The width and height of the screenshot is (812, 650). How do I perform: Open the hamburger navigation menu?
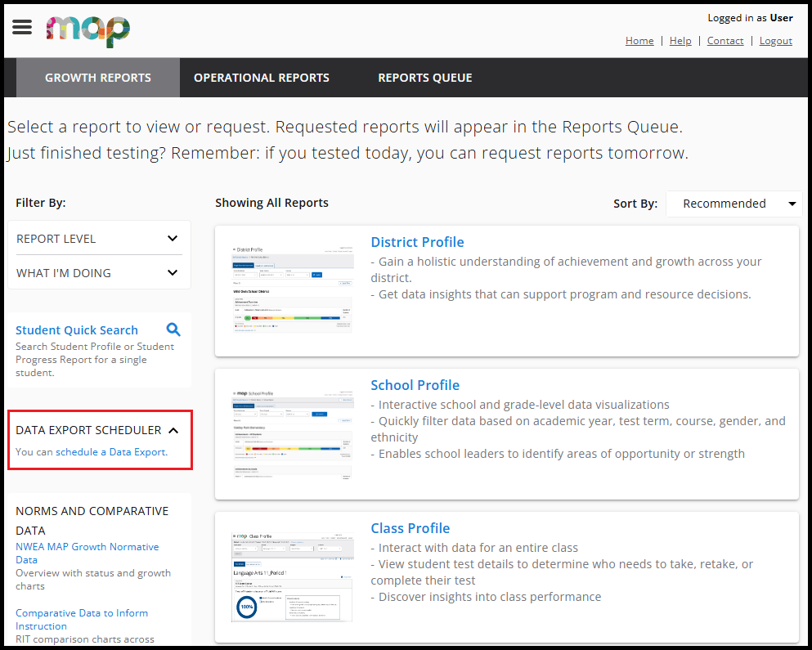pyautogui.click(x=22, y=27)
